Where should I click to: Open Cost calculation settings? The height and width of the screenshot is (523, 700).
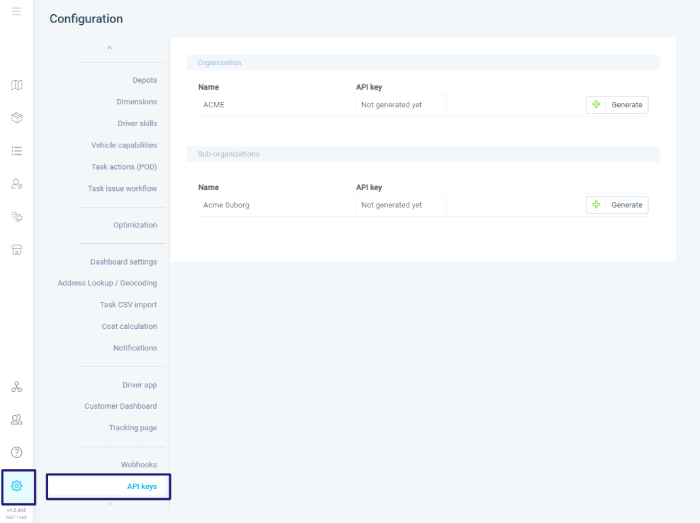tap(129, 326)
